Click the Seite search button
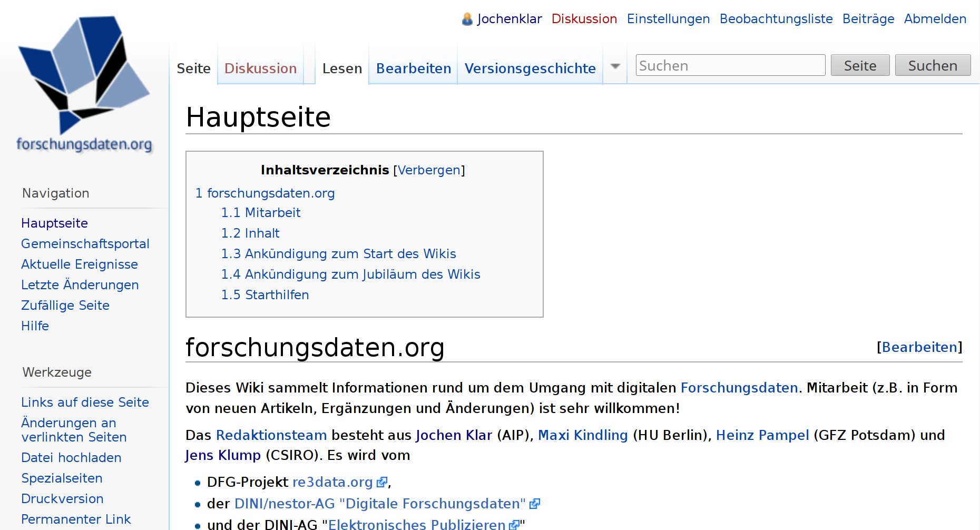The height and width of the screenshot is (530, 980). pyautogui.click(x=860, y=65)
